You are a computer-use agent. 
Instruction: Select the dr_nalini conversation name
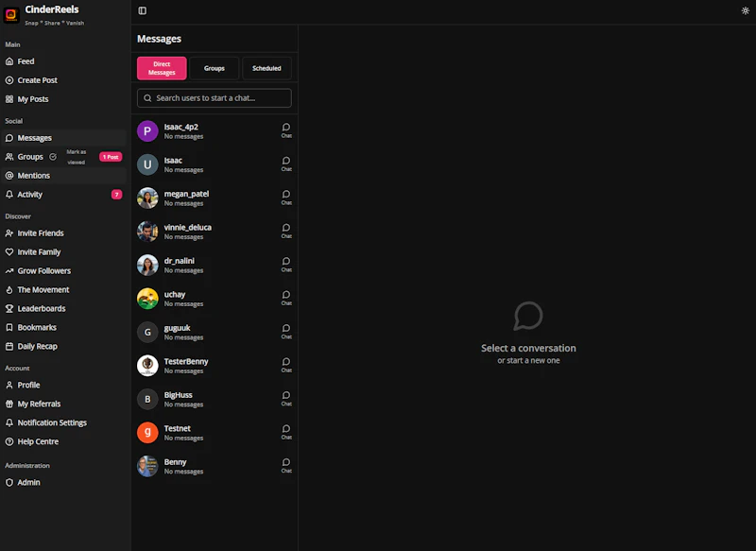(x=180, y=261)
